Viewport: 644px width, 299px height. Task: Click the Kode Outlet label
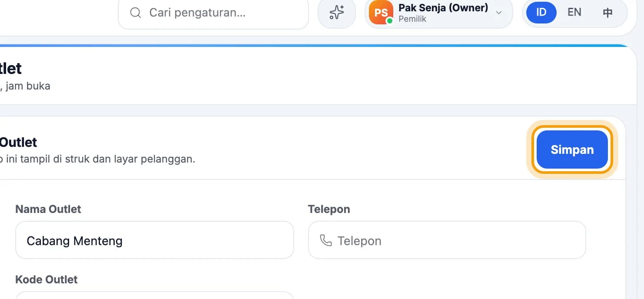[46, 279]
